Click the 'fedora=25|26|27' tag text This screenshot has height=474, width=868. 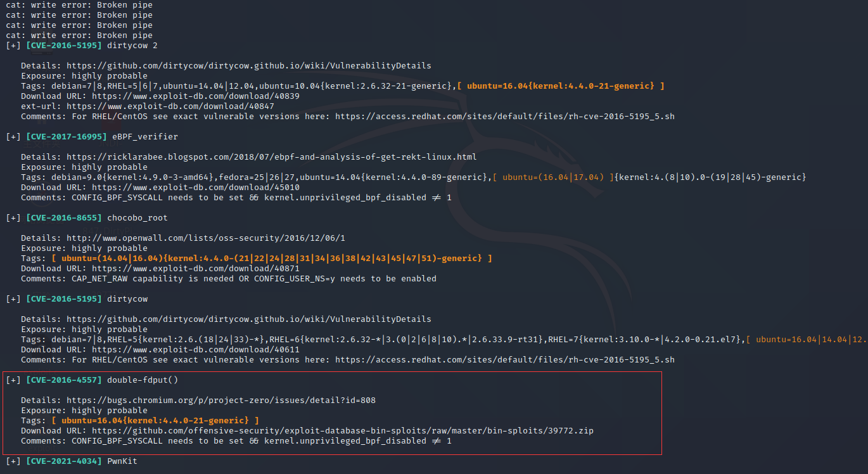tap(259, 177)
